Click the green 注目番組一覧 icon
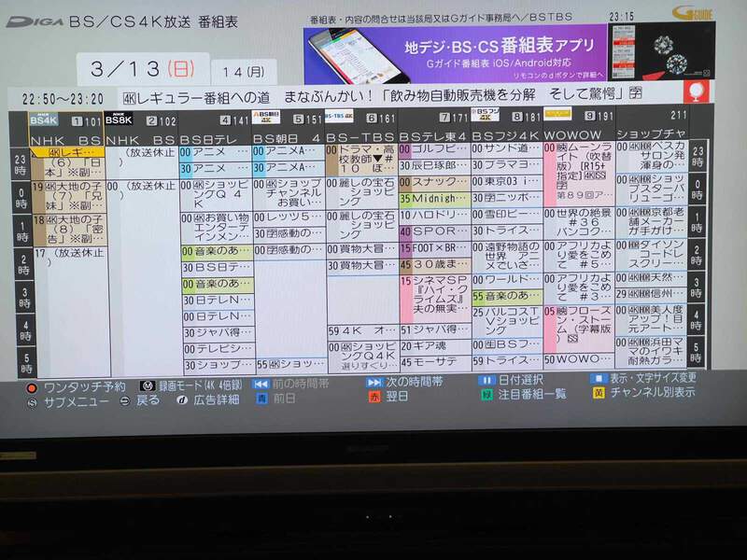Screen dimensions: 747x560 [486, 395]
